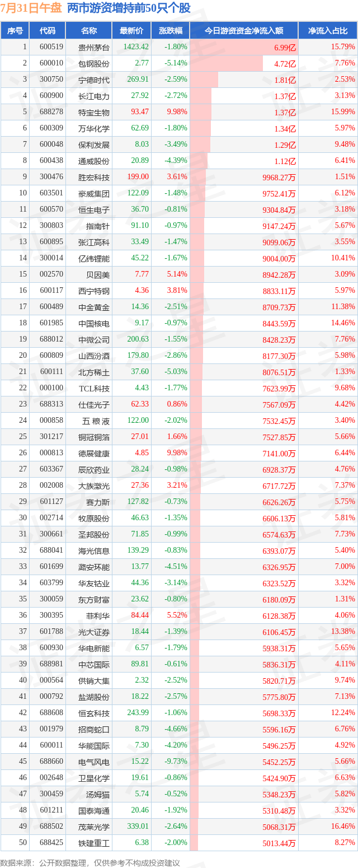Click the 涨跌幅 column header
Screen dimensions: 358x868
[x=170, y=31]
